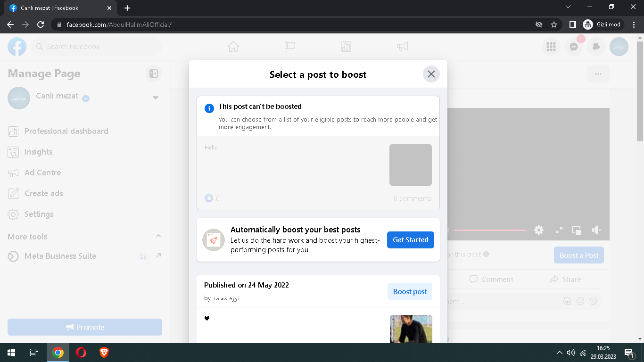This screenshot has width=644, height=362.
Task: Click the third-party cookie blocked eye icon
Action: coord(539,25)
